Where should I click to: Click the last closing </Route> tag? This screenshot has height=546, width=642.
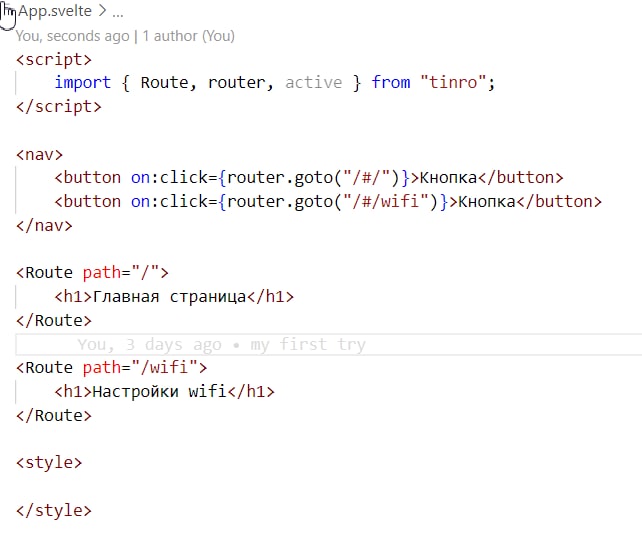(x=54, y=415)
